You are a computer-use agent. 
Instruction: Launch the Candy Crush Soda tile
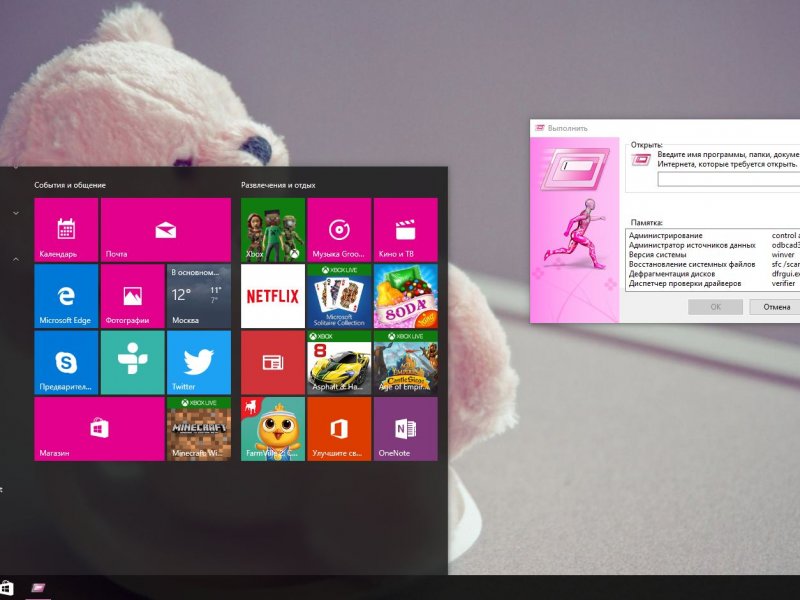click(406, 296)
